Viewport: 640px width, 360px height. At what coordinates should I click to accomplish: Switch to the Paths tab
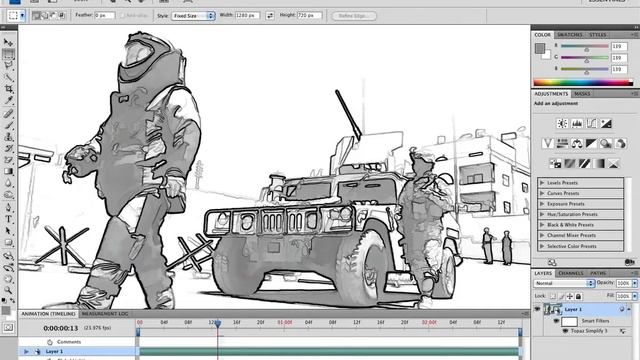tap(598, 273)
